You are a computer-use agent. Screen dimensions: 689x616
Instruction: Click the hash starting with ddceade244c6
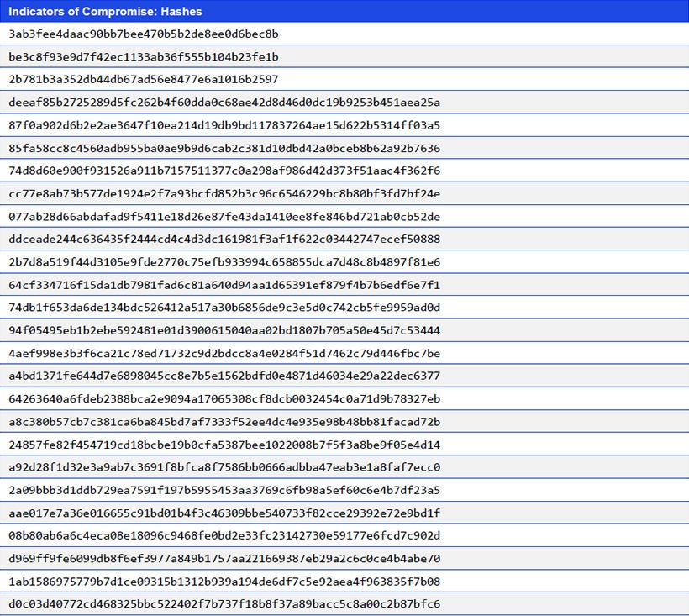pyautogui.click(x=224, y=239)
